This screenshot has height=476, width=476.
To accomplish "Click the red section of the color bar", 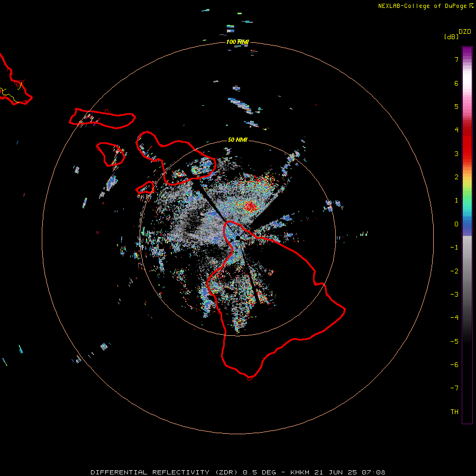I will tap(467, 143).
